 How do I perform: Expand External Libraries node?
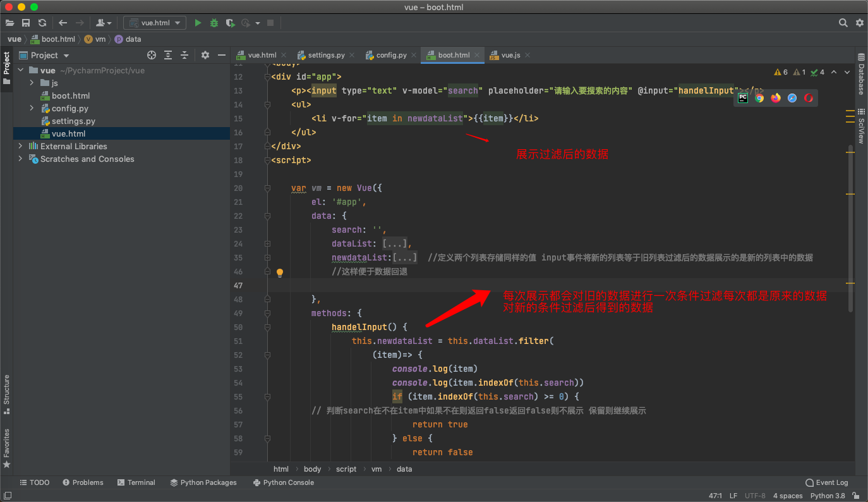pyautogui.click(x=20, y=146)
